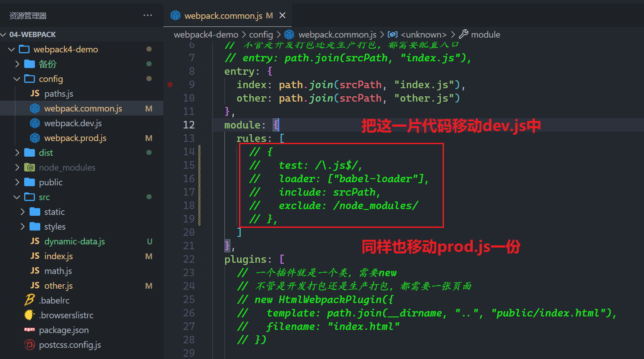Click the 资源管理器 panel title
Viewport: 644px width, 359px height.
28,16
